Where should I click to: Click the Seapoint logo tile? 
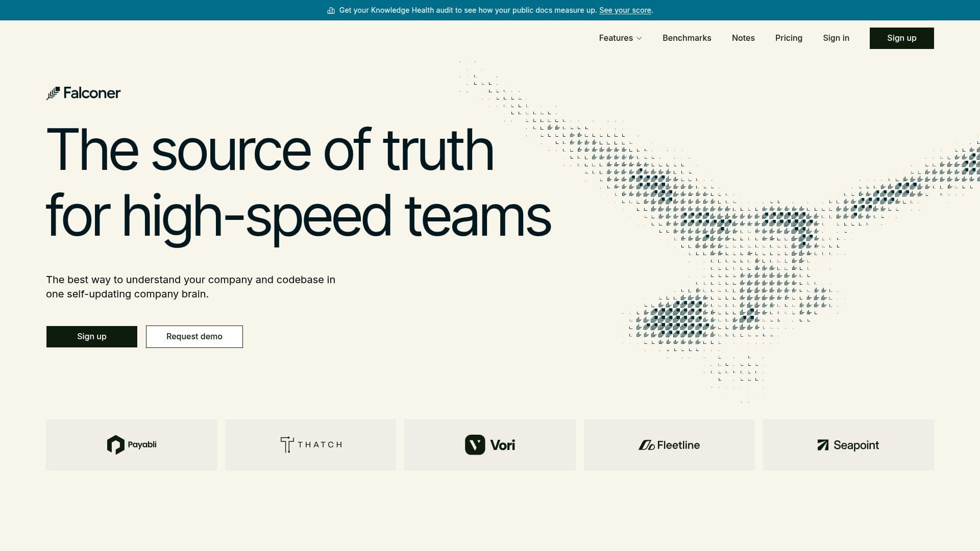click(x=848, y=445)
